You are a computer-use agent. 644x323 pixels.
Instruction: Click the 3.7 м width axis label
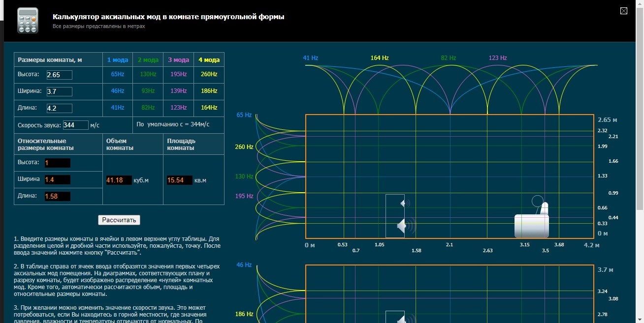click(x=606, y=270)
